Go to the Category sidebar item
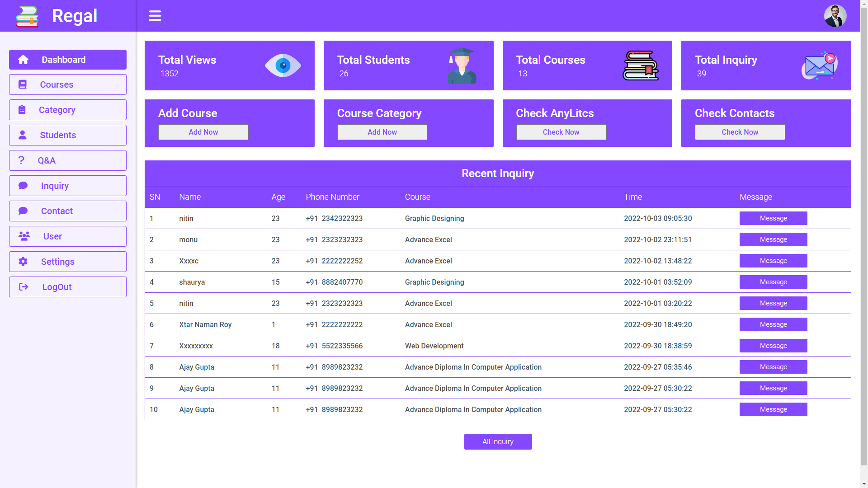 point(68,110)
